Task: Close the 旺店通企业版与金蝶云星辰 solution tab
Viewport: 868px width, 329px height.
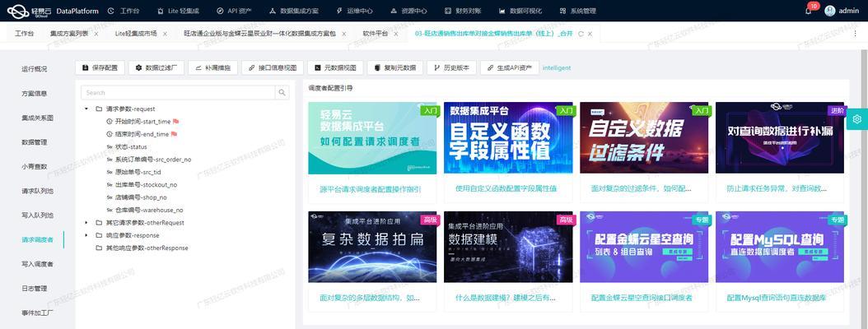Action: click(343, 34)
